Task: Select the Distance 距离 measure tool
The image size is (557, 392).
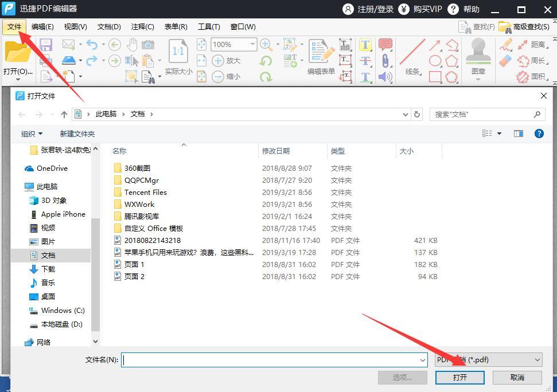Action: pos(531,45)
